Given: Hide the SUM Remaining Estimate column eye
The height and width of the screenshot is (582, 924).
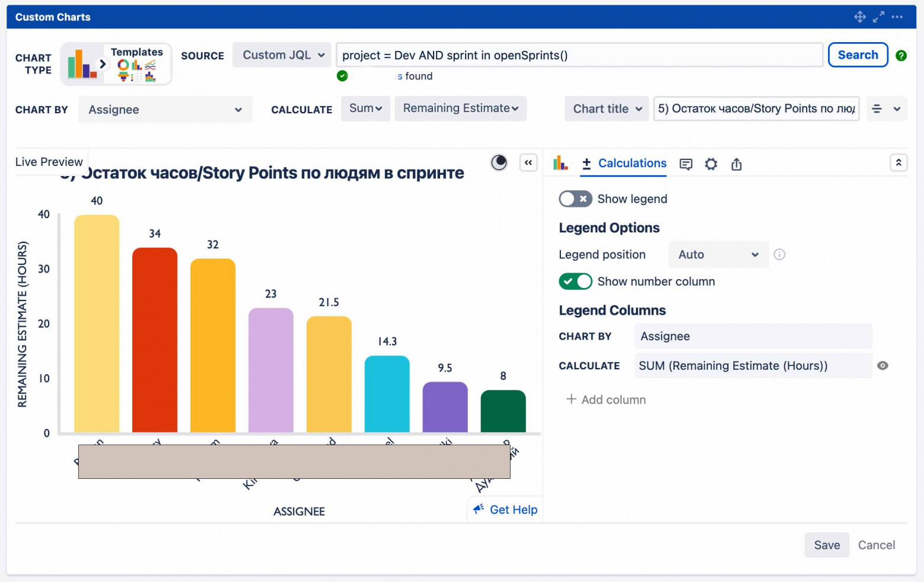Looking at the screenshot, I should pyautogui.click(x=883, y=366).
